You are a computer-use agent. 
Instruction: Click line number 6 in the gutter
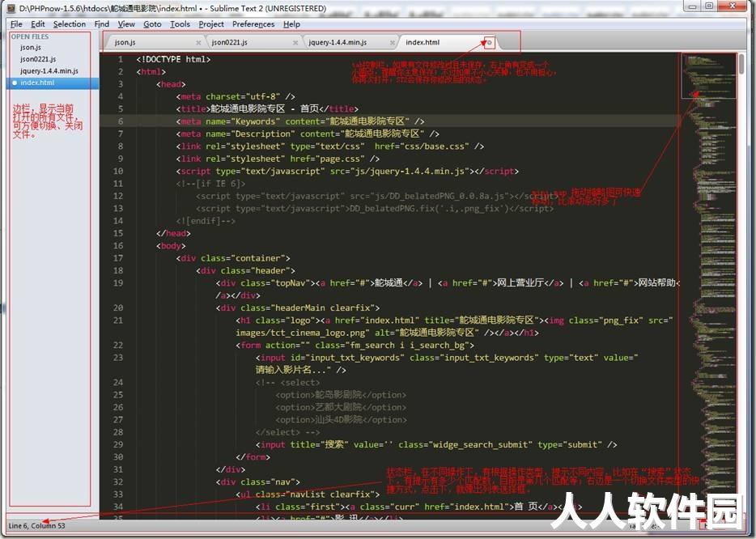120,121
